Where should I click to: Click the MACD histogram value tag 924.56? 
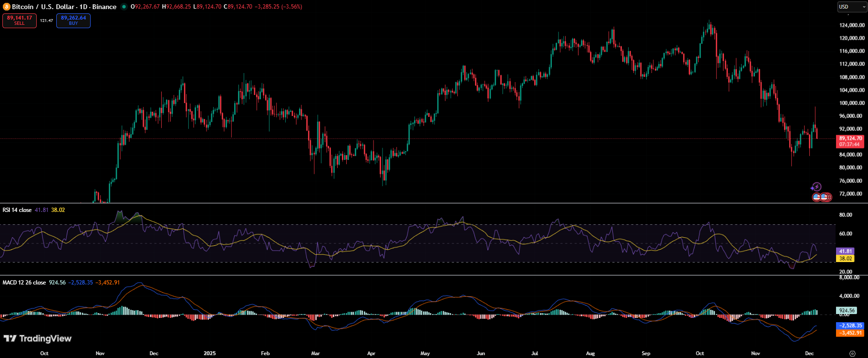pos(847,310)
